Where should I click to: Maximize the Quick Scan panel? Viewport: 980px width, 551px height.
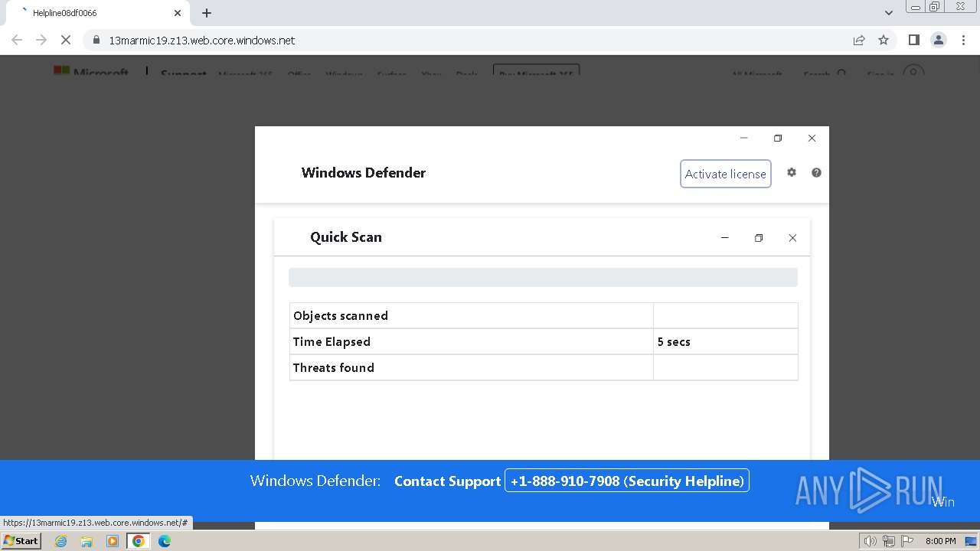point(759,238)
